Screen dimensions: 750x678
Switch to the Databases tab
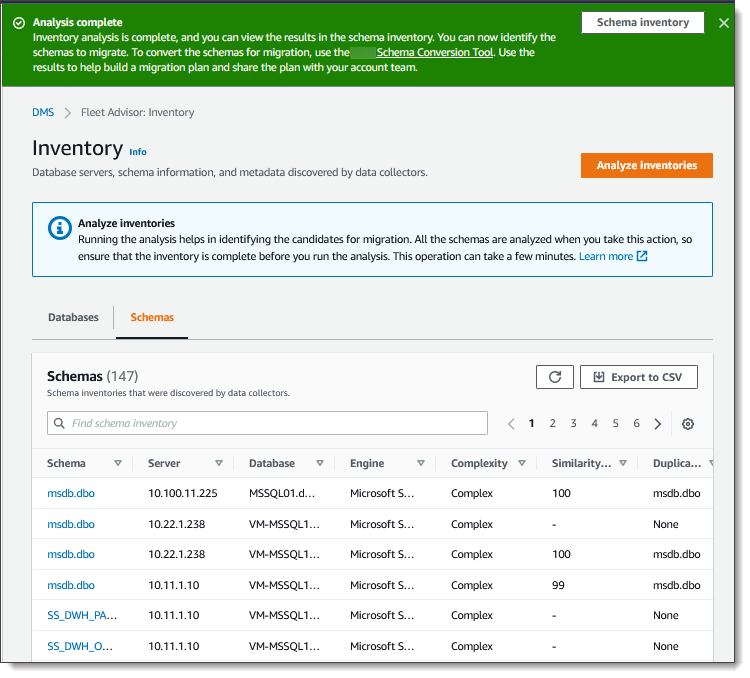[73, 317]
